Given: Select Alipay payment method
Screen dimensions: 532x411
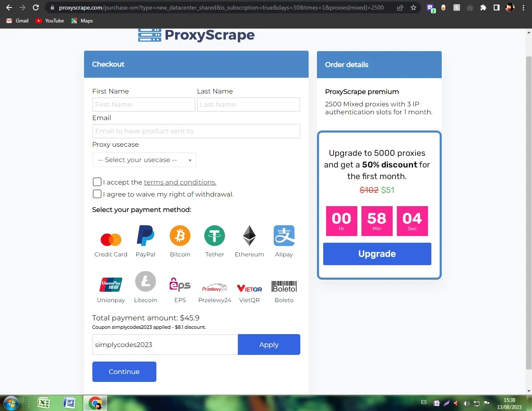Looking at the screenshot, I should coord(284,236).
